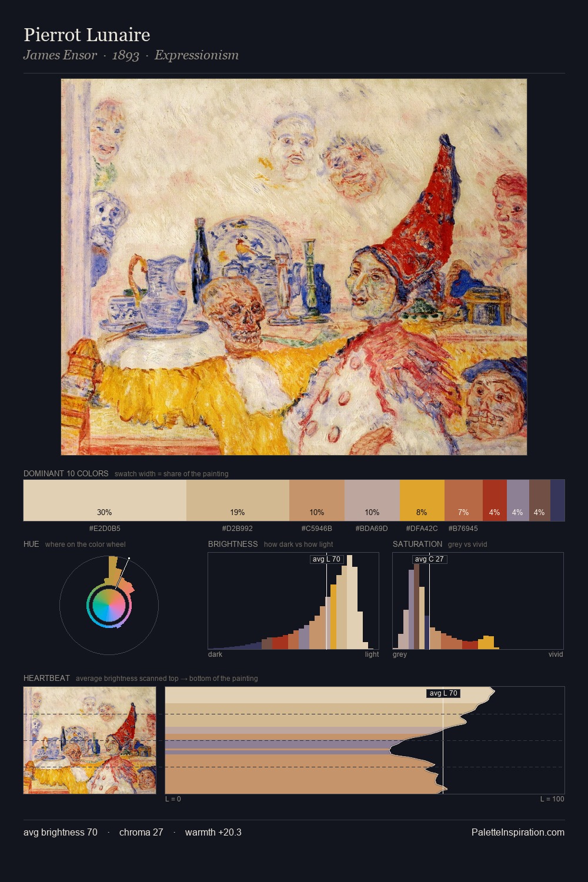Choose the #BDA69D greyish-pink swatch
588x882 pixels.
(372, 500)
